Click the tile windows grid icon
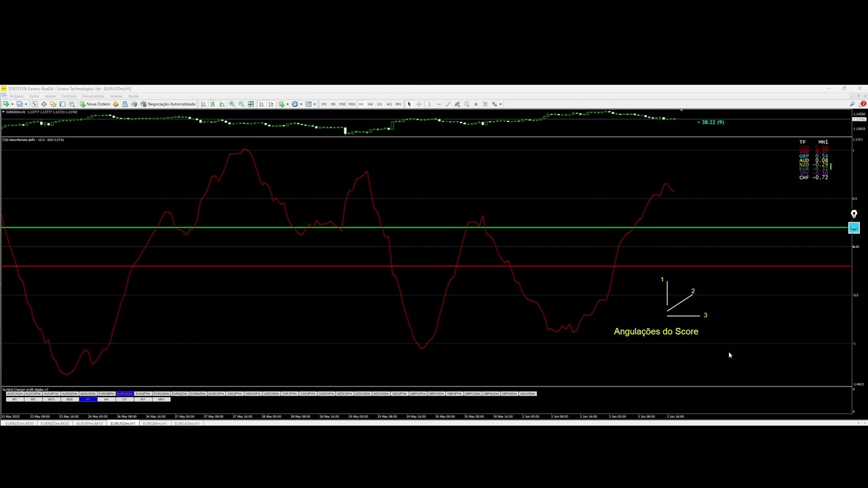This screenshot has height=488, width=868. [251, 104]
